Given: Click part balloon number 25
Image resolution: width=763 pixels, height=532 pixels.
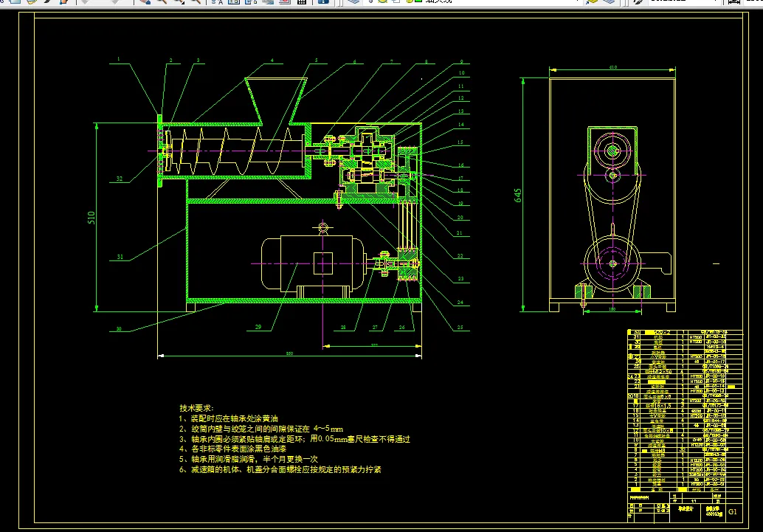Looking at the screenshot, I should [460, 328].
